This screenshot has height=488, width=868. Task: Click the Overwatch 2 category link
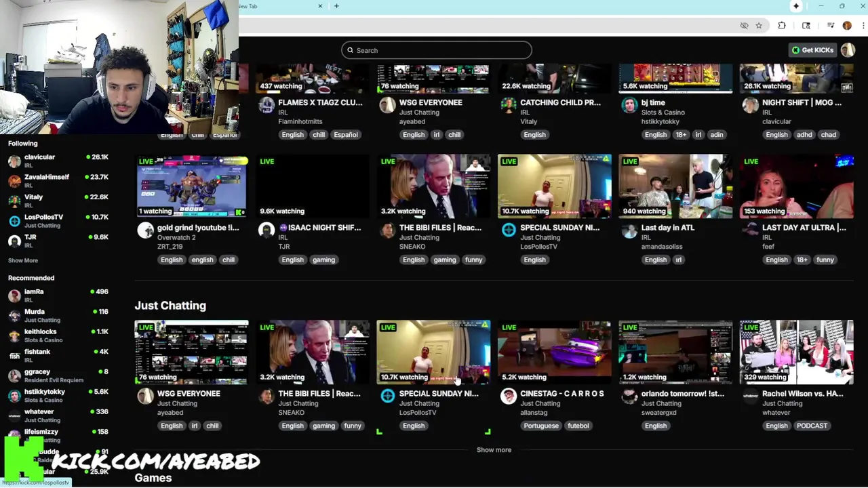pos(176,238)
